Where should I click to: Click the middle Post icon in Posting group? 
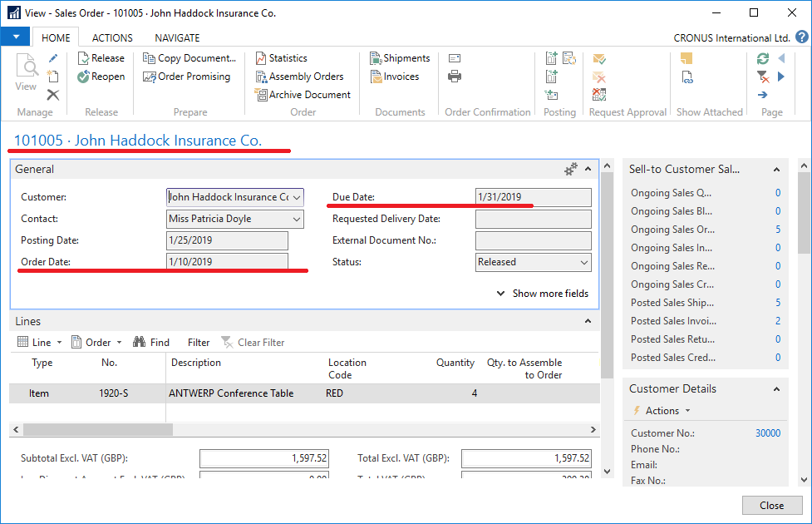click(552, 77)
